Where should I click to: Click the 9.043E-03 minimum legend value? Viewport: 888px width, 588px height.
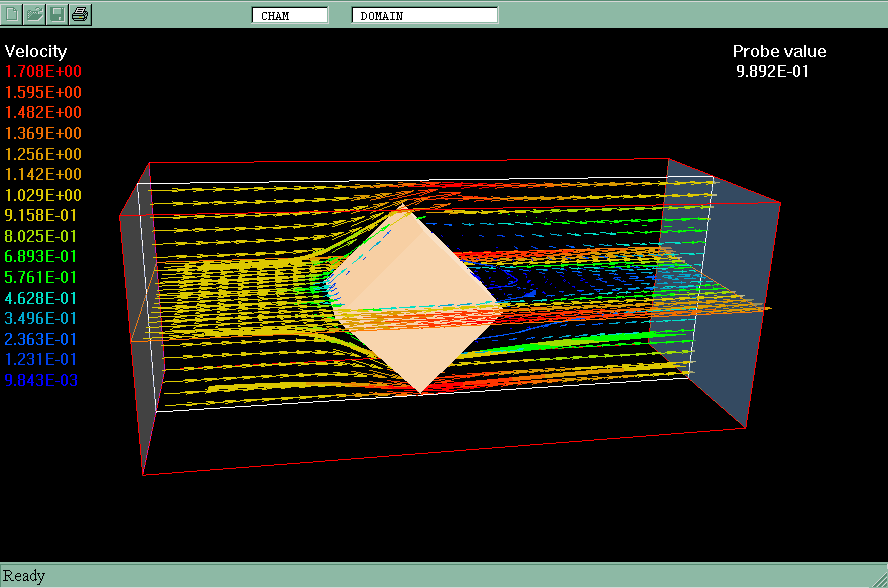pyautogui.click(x=44, y=380)
